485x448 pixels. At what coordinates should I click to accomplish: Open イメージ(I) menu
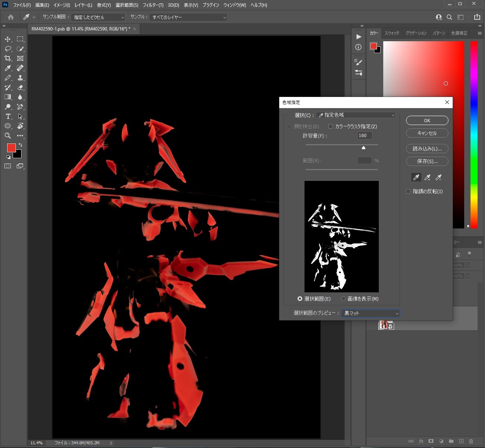(x=62, y=5)
